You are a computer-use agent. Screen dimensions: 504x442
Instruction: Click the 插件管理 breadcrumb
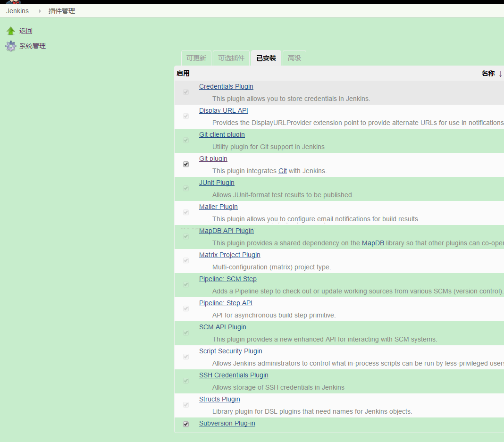click(62, 11)
